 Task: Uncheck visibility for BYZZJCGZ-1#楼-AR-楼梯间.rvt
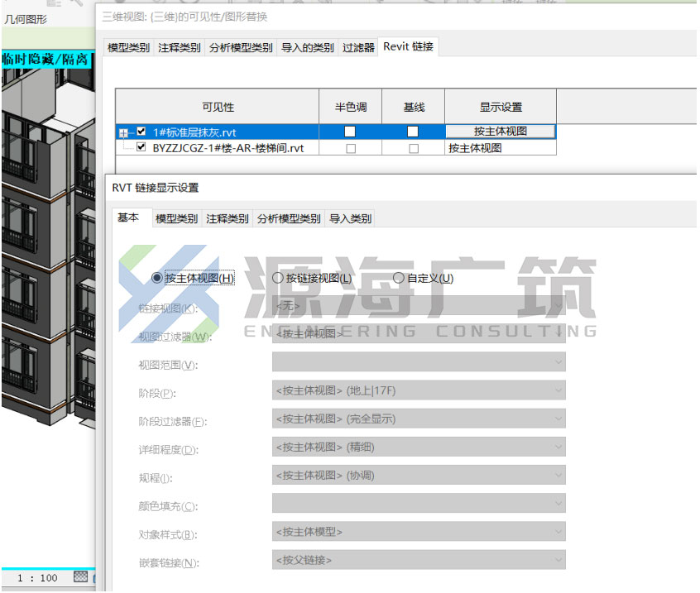(141, 146)
